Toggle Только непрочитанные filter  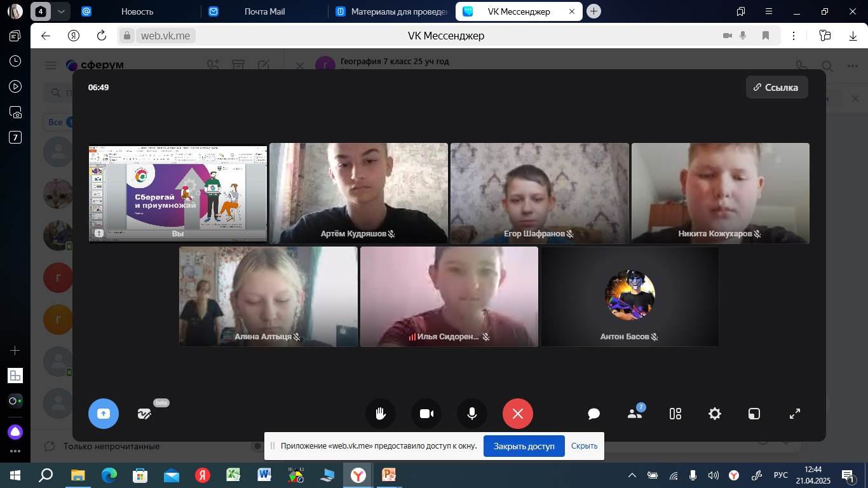257,446
